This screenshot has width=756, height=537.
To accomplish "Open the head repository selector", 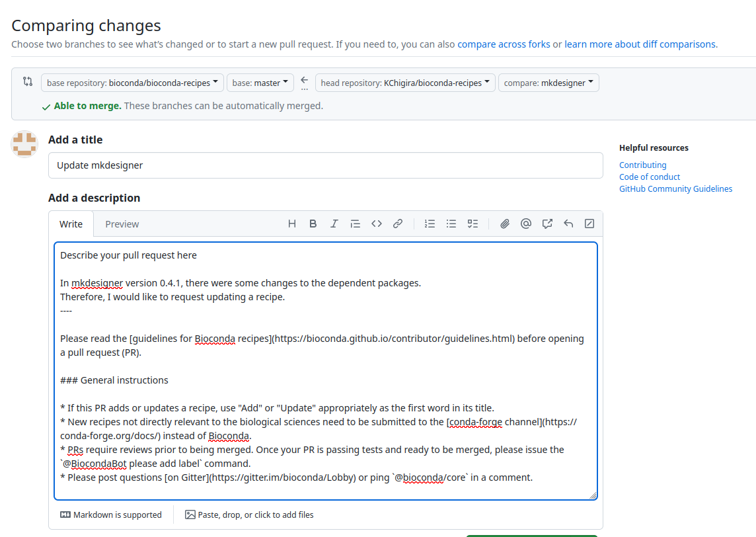I will pos(405,83).
